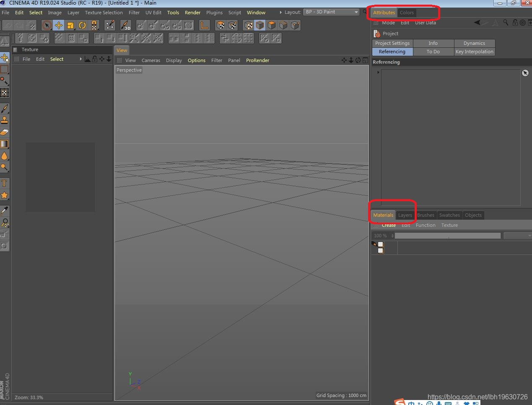
Task: Click the material foreground white swatch
Action: [x=381, y=244]
